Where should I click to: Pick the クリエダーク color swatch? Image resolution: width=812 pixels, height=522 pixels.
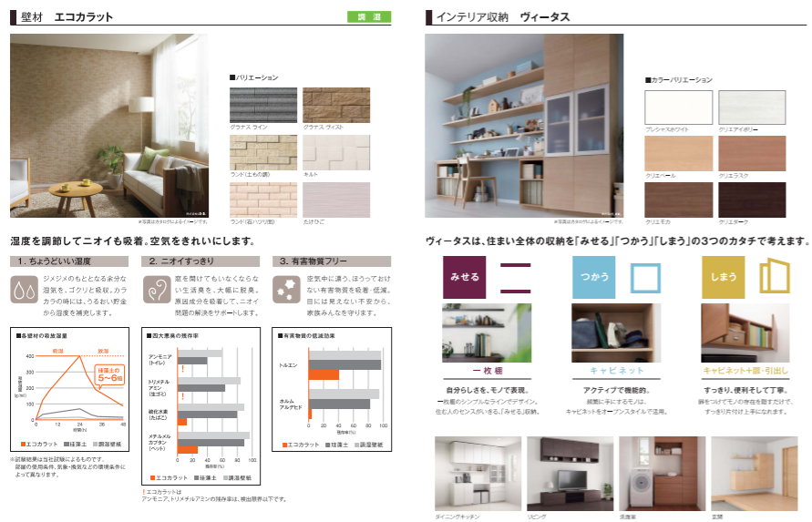coord(753,200)
